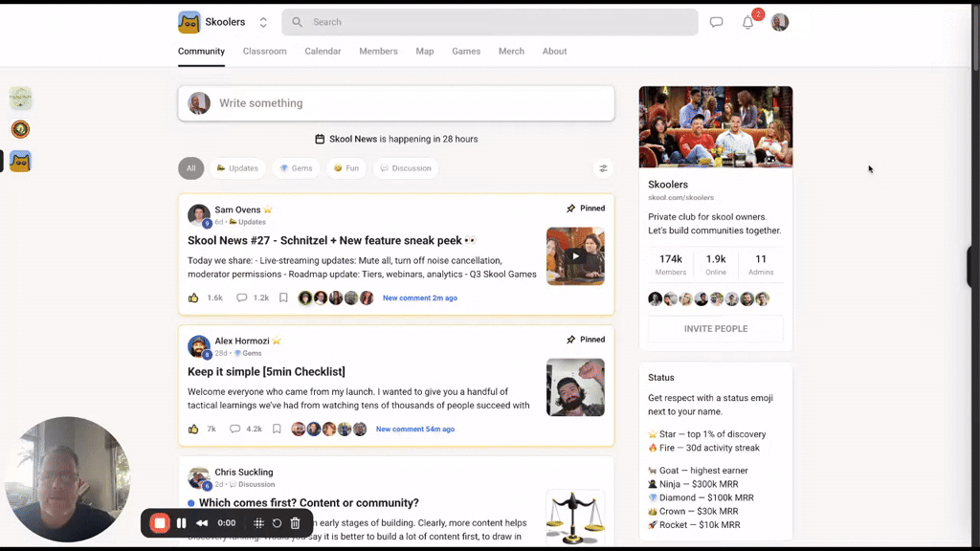
Task: Click the Pinned label on Sam Ovens post
Action: (586, 208)
